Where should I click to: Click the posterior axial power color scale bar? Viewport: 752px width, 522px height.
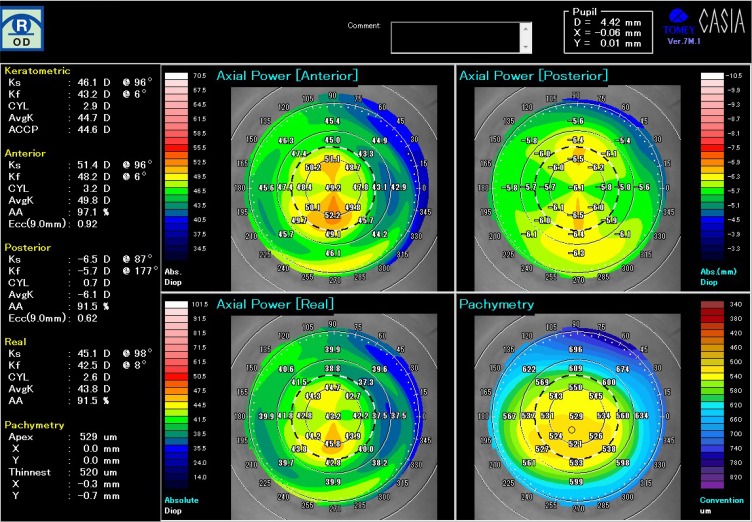(712, 166)
